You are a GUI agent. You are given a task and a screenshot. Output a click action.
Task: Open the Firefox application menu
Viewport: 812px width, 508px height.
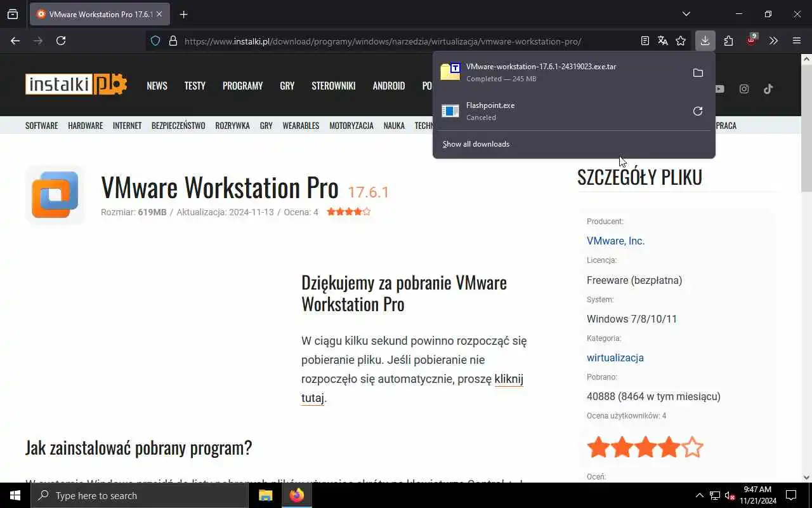(797, 41)
